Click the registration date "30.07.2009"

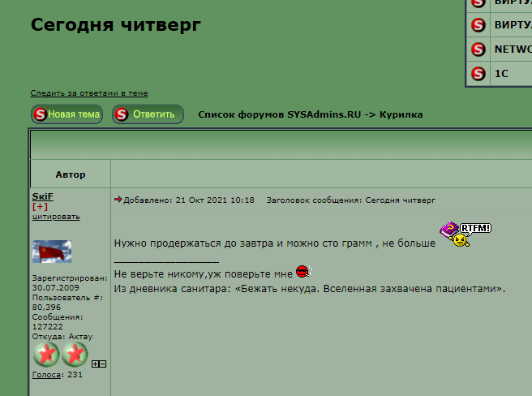(x=56, y=287)
